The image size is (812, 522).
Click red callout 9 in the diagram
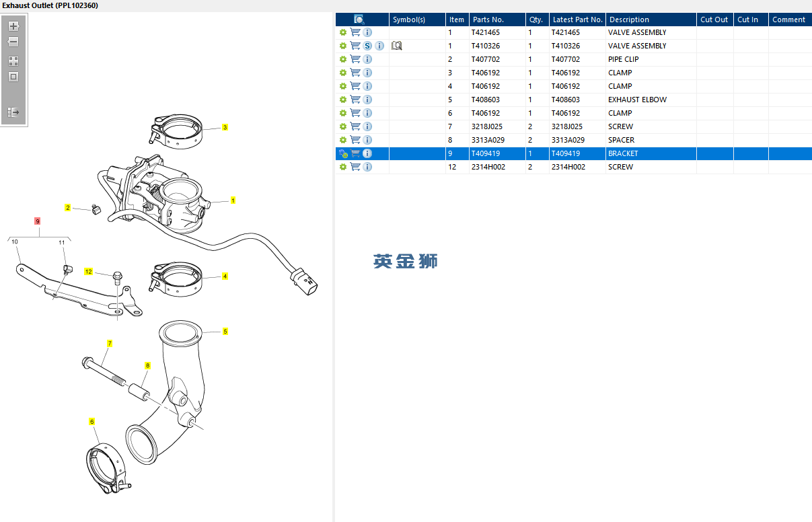point(38,221)
